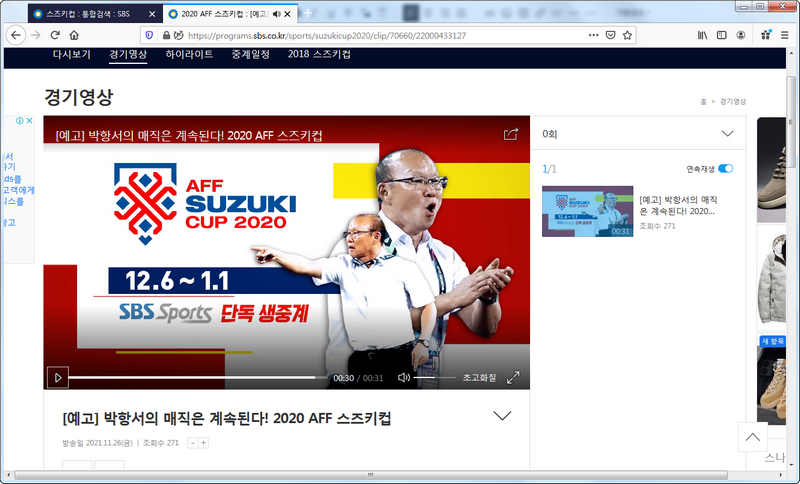Enter fullscreen video mode
Screen dimensions: 800x484
513,377
